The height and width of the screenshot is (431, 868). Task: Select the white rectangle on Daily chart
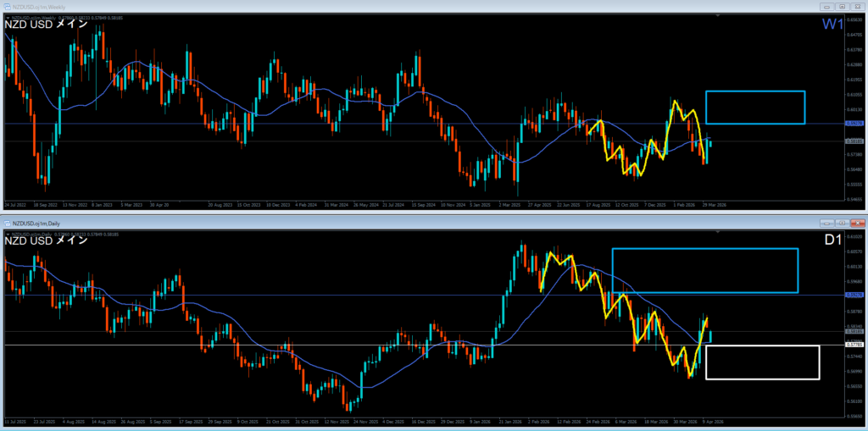coord(762,362)
